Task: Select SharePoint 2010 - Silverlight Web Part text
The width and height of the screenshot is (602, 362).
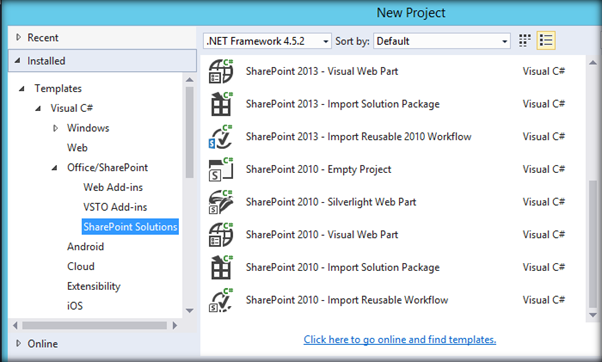Action: click(331, 202)
